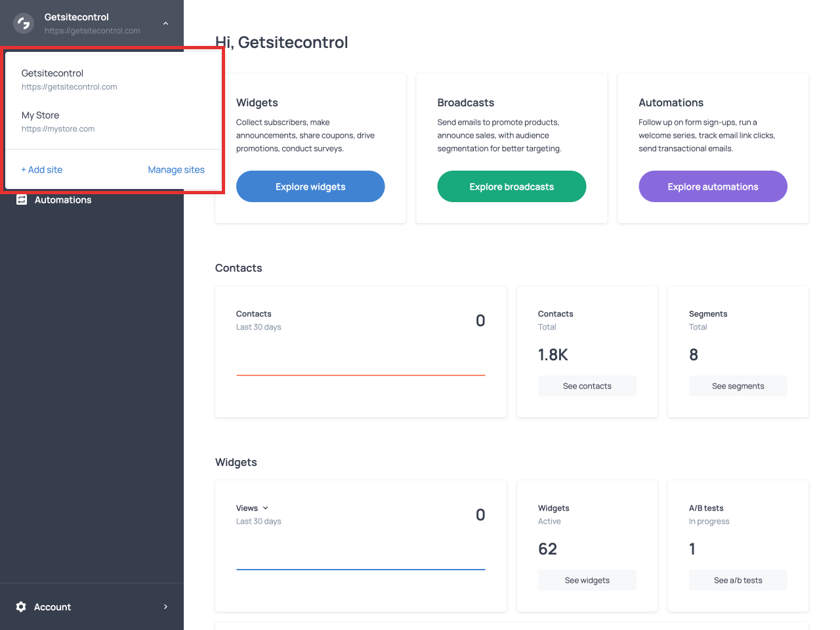Click the Getsitecontrol logo icon

click(24, 24)
